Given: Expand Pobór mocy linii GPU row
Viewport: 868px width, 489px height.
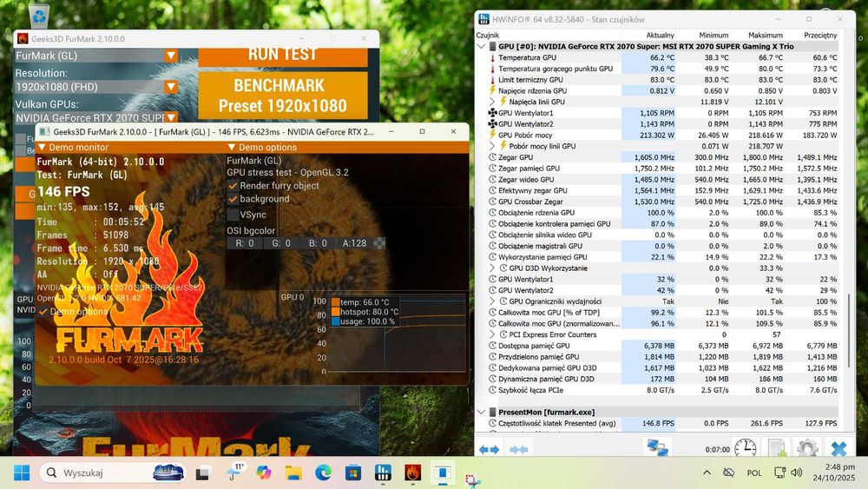Looking at the screenshot, I should (491, 146).
